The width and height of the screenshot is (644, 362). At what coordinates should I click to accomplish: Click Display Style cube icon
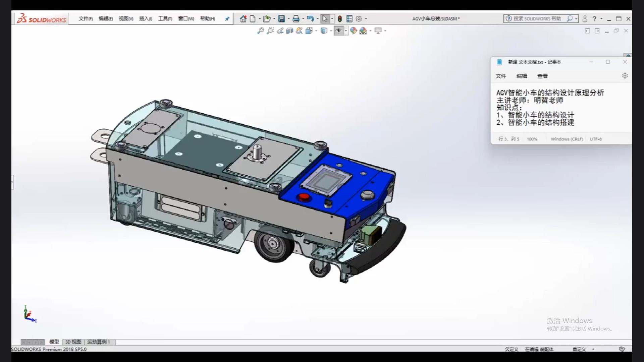click(324, 31)
